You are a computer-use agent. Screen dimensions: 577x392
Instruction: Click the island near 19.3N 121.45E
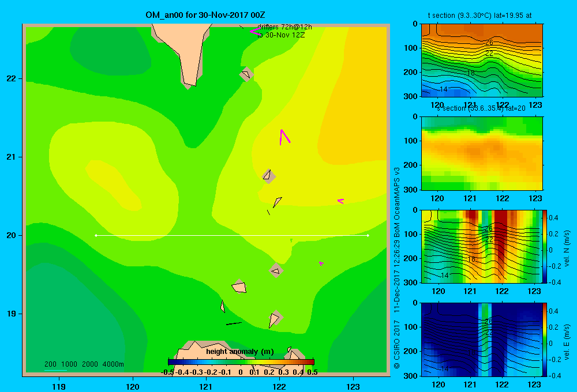click(239, 287)
